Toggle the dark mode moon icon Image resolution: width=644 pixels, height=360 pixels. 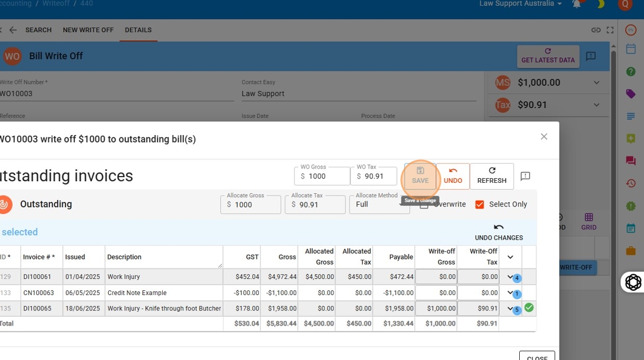coord(601,4)
